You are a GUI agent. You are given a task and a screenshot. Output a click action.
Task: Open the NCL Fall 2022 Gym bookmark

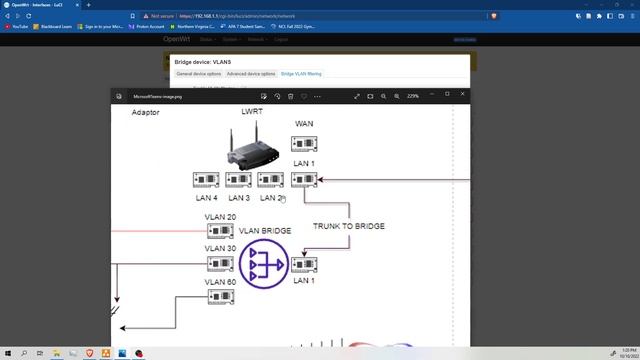click(x=293, y=27)
